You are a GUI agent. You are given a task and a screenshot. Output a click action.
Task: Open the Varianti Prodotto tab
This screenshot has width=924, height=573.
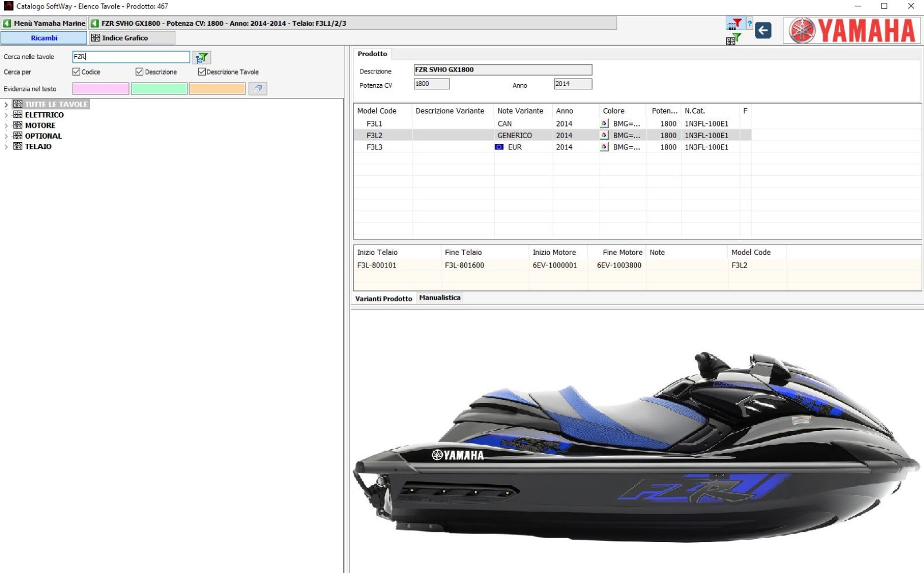(x=383, y=299)
